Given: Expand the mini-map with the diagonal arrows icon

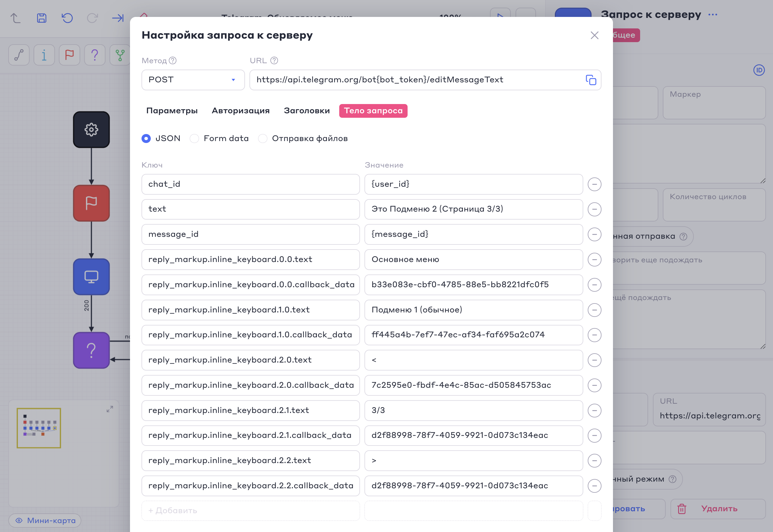Looking at the screenshot, I should (110, 409).
